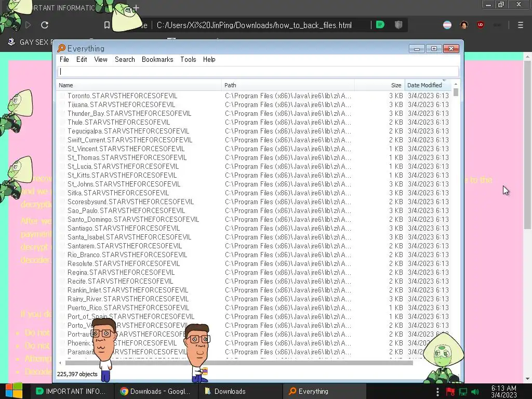The height and width of the screenshot is (399, 532).
Task: Select Santa_Isabel.STARVSTHEFORCESOFEVIL file row
Action: pos(255,237)
